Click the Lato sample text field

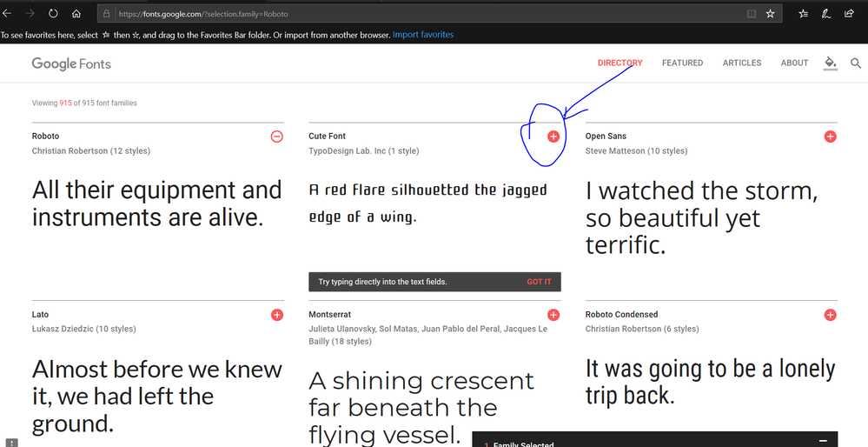pos(157,396)
